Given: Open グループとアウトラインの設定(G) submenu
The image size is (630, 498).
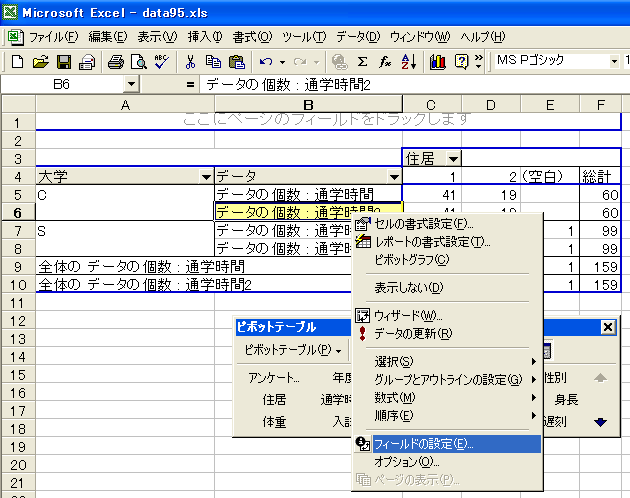Looking at the screenshot, I should pyautogui.click(x=448, y=380).
